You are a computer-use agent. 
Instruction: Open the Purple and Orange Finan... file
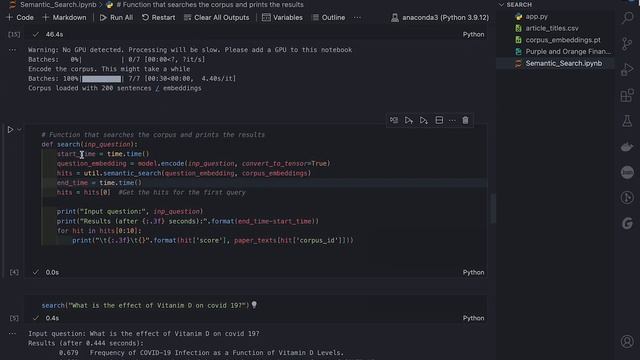pos(568,51)
